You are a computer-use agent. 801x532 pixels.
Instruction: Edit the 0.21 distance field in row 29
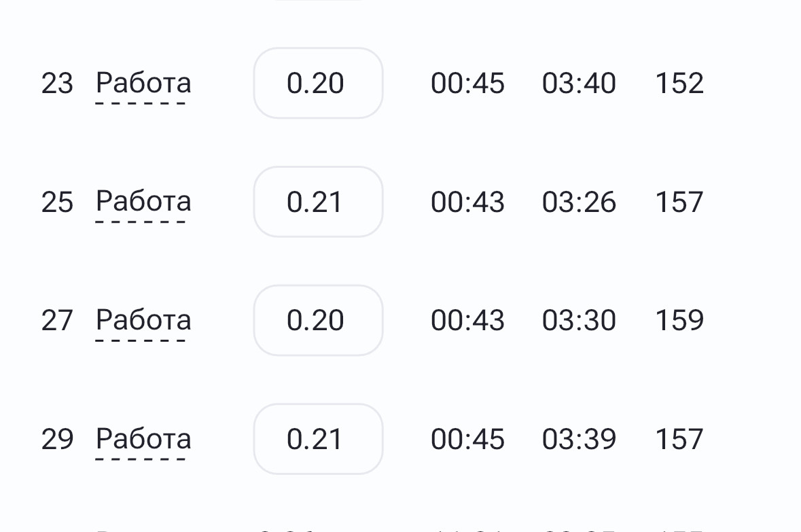[x=318, y=439]
